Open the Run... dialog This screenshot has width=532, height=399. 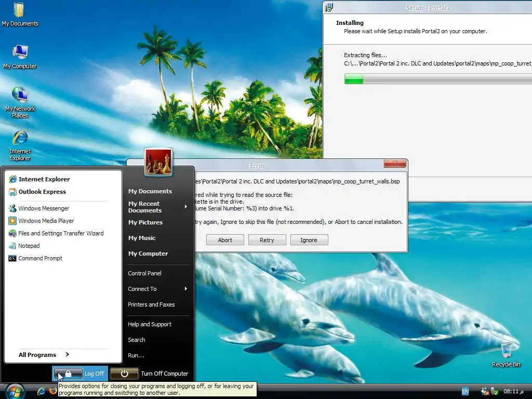pyautogui.click(x=136, y=355)
